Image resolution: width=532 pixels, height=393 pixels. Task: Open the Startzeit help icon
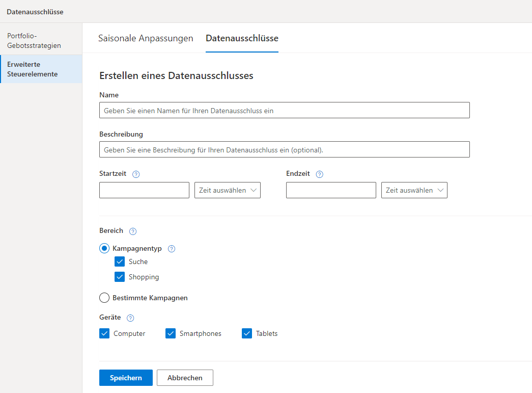(x=136, y=174)
